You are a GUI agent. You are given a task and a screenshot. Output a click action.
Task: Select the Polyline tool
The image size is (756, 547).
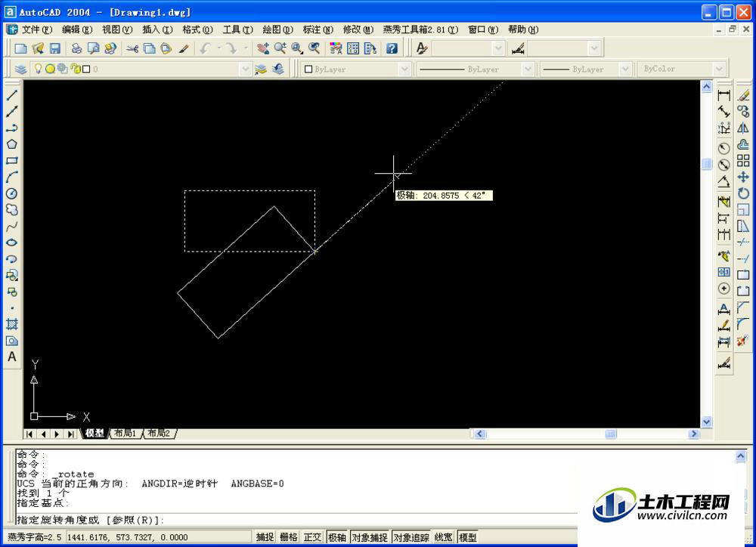(x=12, y=128)
